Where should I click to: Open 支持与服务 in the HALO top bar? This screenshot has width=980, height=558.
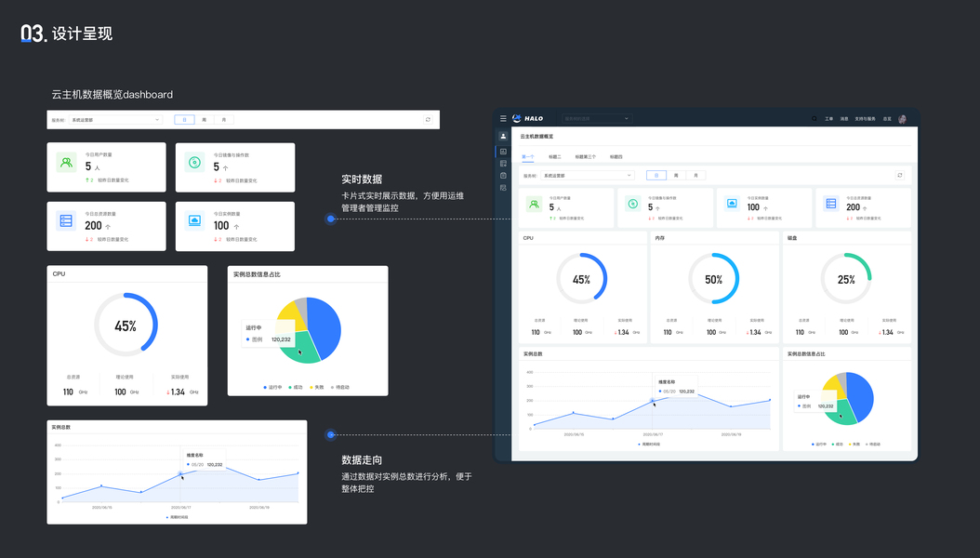coord(865,119)
